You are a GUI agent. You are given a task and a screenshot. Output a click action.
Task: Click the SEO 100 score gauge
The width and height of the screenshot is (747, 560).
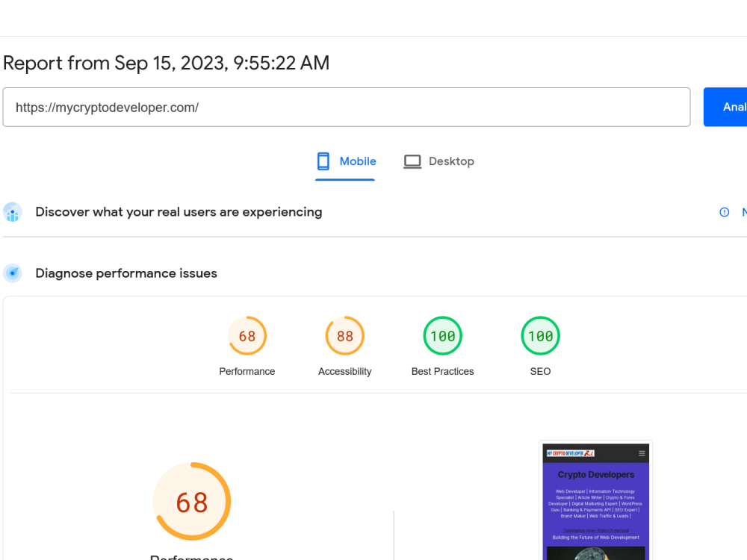(540, 336)
